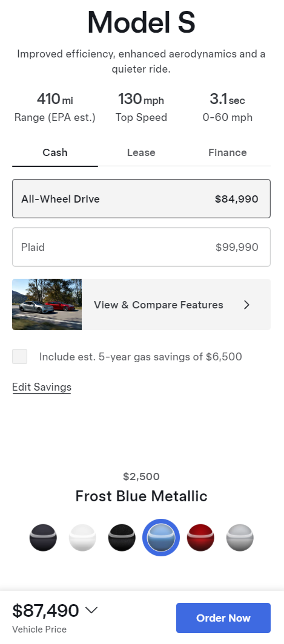Select the Frost Blue Metallic swatch
Screen dimensions: 284x644
click(161, 538)
